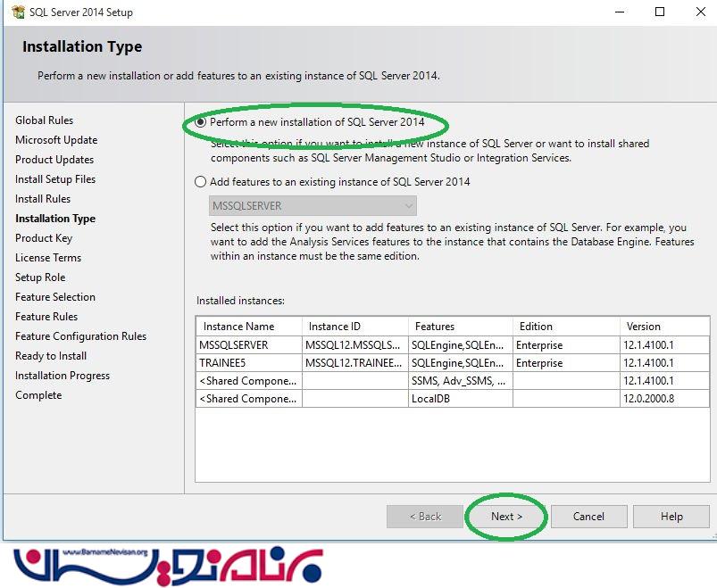This screenshot has width=717, height=588.
Task: Click the SSMS, Adv_SSMS features cell
Action: tap(461, 381)
